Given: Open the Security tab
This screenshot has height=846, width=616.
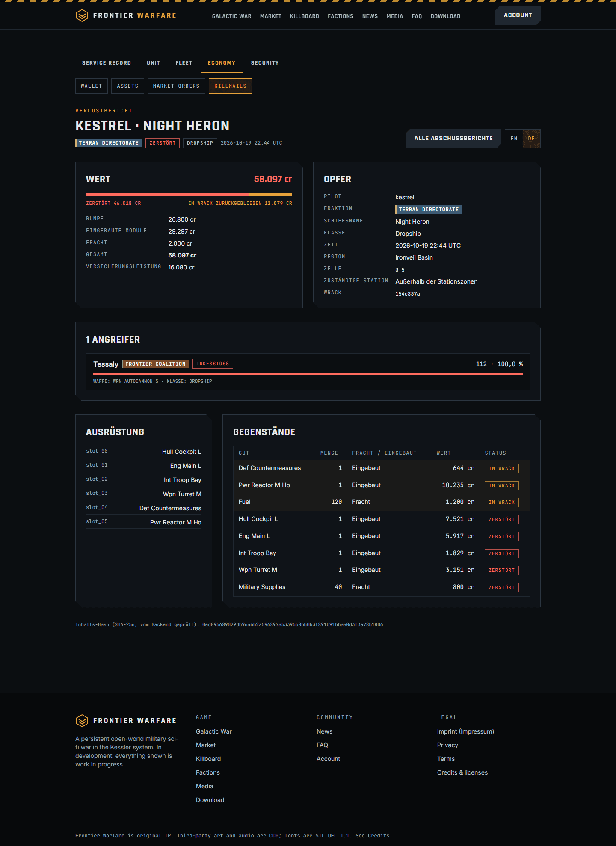Looking at the screenshot, I should click(x=265, y=63).
